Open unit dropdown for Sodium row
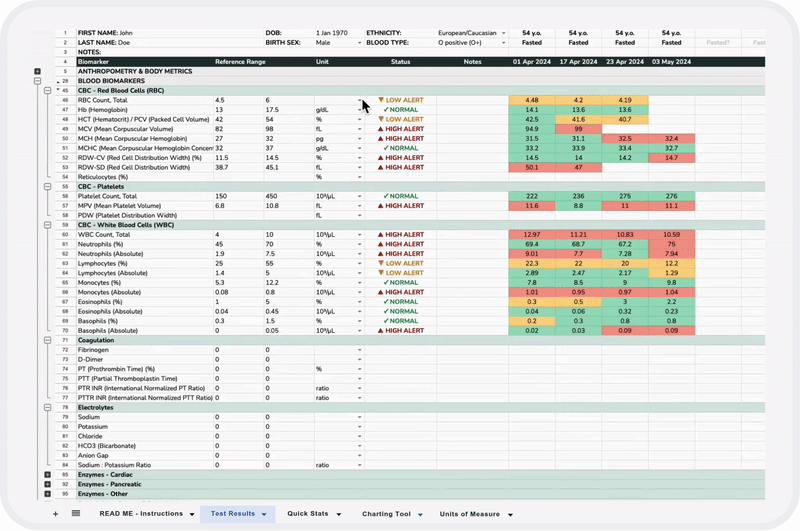 (360, 417)
